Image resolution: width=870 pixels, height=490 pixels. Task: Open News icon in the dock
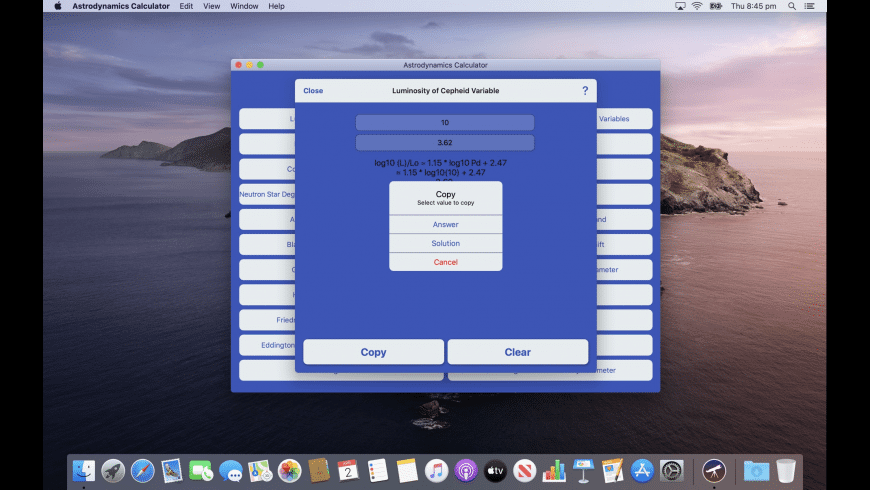(x=524, y=471)
